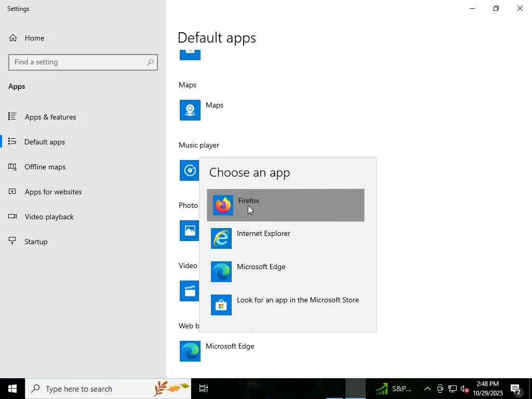The image size is (532, 399).
Task: Open Apps for websites page
Action: click(83, 192)
